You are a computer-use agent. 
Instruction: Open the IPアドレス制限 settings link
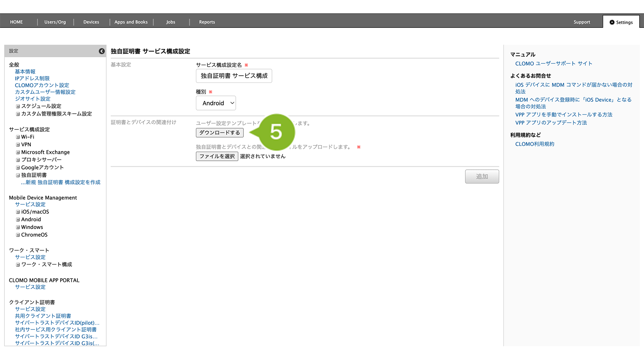pyautogui.click(x=32, y=79)
